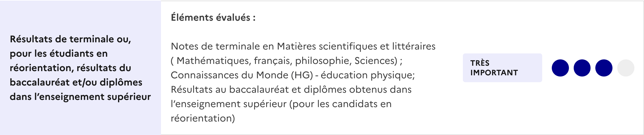This screenshot has height=135, width=644.
Task: Click the 'éducation physique;' text
Action: pos(368,75)
